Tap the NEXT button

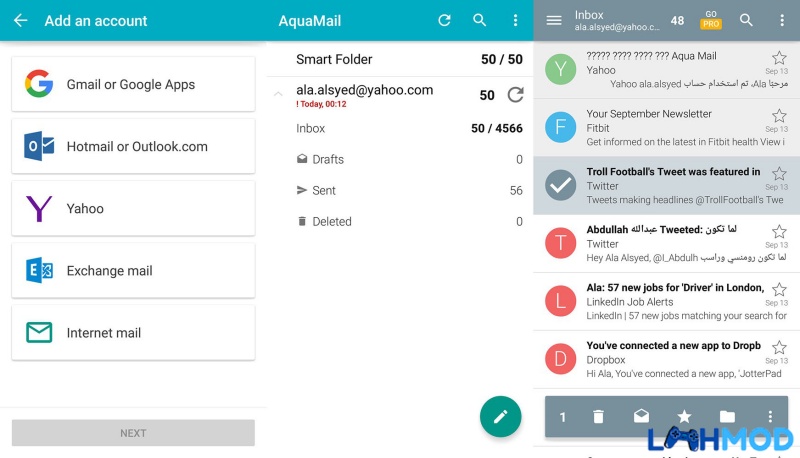[x=133, y=433]
